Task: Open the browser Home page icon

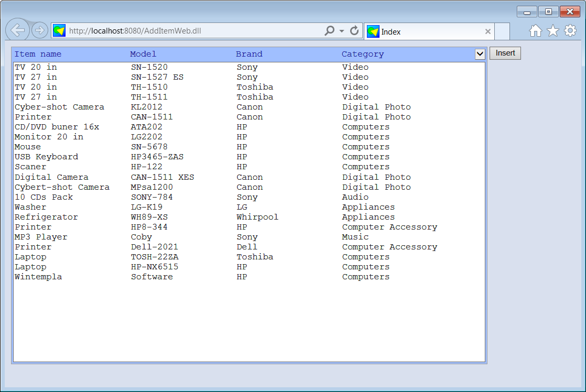Action: pyautogui.click(x=535, y=30)
